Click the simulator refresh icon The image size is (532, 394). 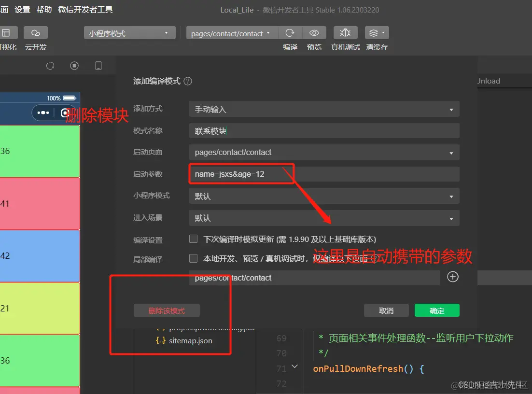[50, 66]
